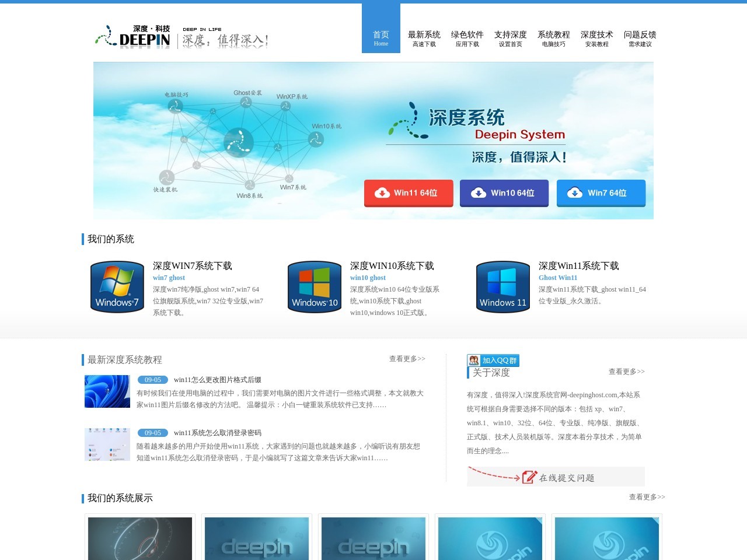Click the light blue Win7 64位 button

pos(601,193)
